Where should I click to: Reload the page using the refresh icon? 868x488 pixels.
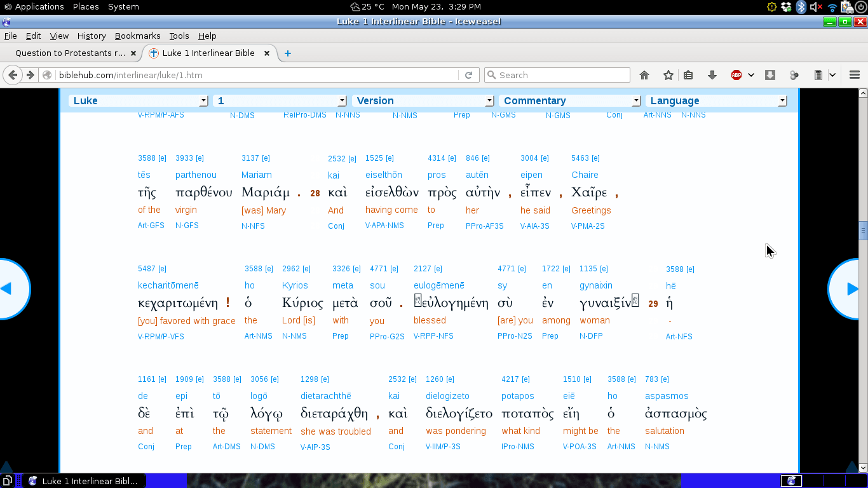(x=468, y=75)
